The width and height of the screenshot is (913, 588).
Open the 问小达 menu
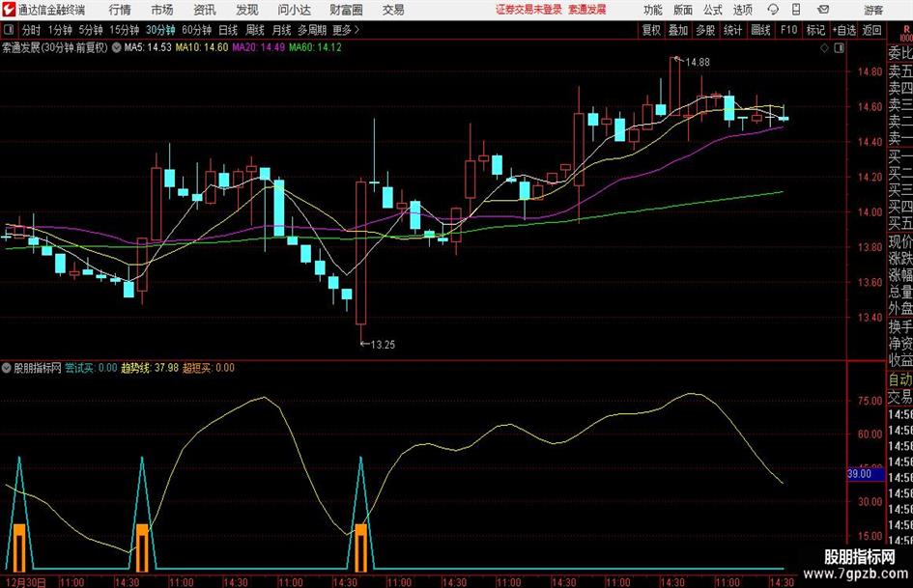point(294,10)
